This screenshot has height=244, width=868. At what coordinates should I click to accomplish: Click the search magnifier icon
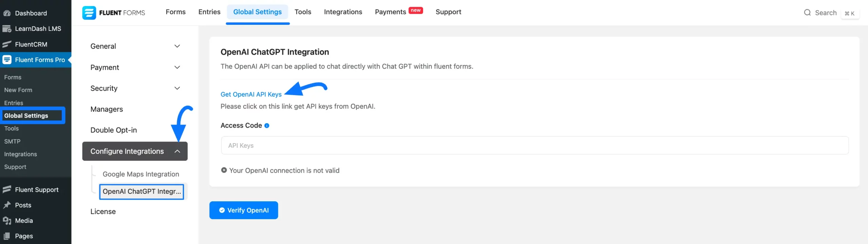point(807,13)
